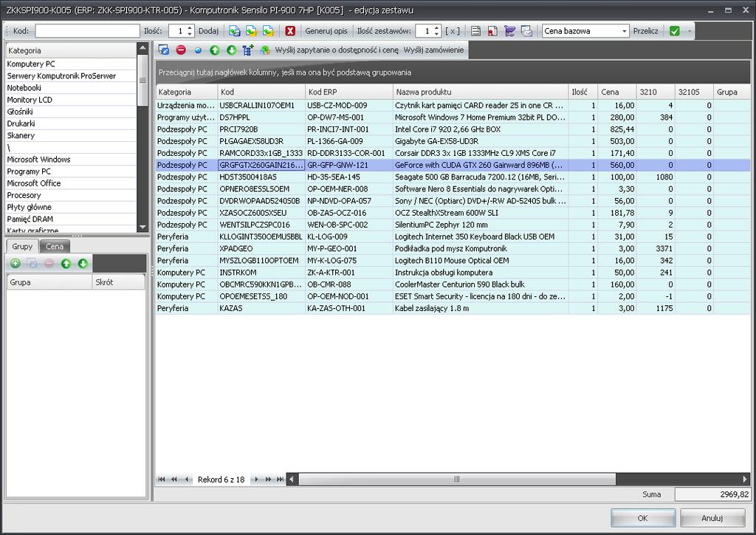Click the Suma total value field
Image resolution: width=756 pixels, height=535 pixels.
[x=712, y=494]
